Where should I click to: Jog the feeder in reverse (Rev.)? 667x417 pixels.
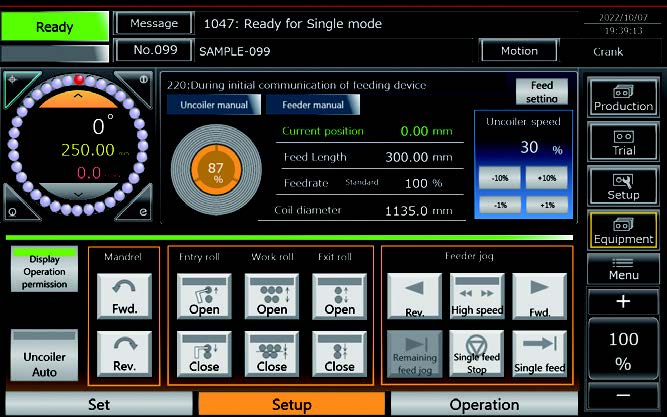point(414,296)
